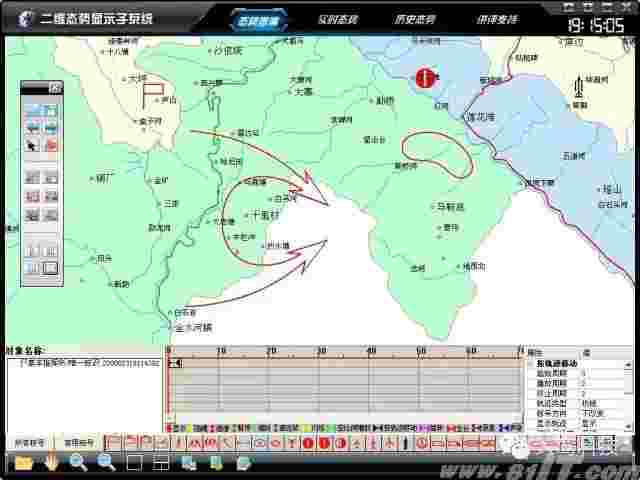
Task: Select the red circular unit marker on map
Action: pyautogui.click(x=427, y=77)
